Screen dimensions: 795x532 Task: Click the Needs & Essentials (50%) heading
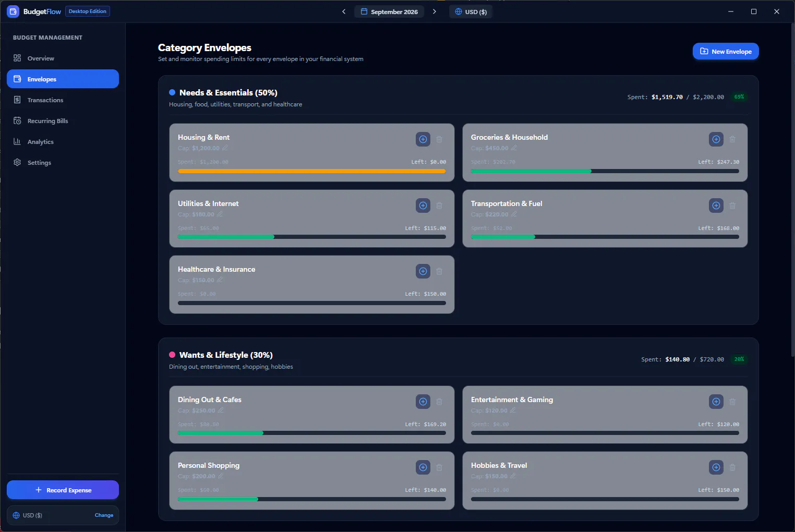tap(228, 92)
